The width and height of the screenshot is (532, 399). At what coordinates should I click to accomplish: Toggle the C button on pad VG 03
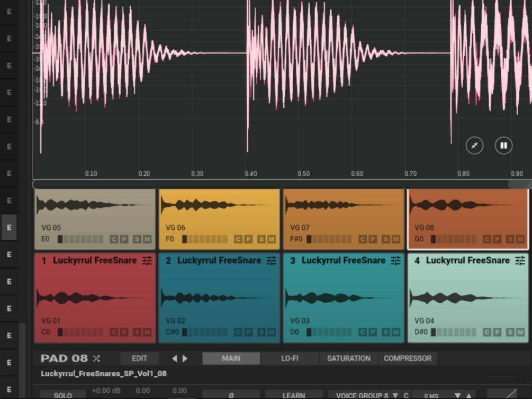coord(363,332)
